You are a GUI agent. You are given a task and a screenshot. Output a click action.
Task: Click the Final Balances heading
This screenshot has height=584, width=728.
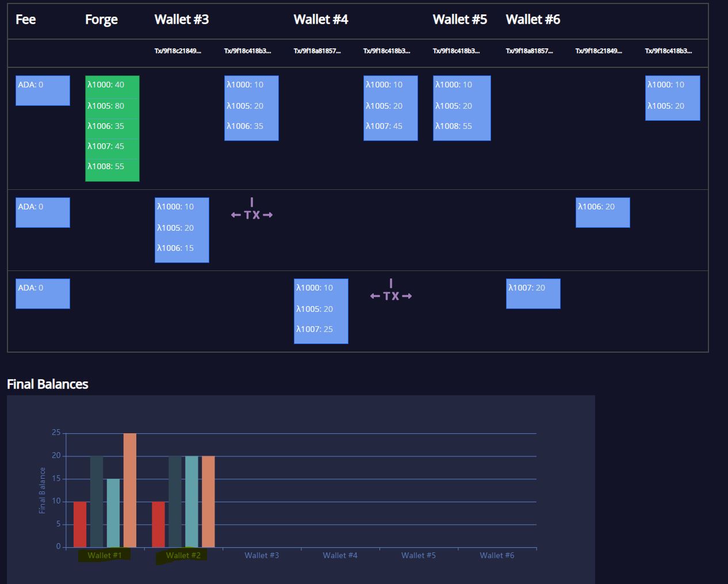coord(47,384)
